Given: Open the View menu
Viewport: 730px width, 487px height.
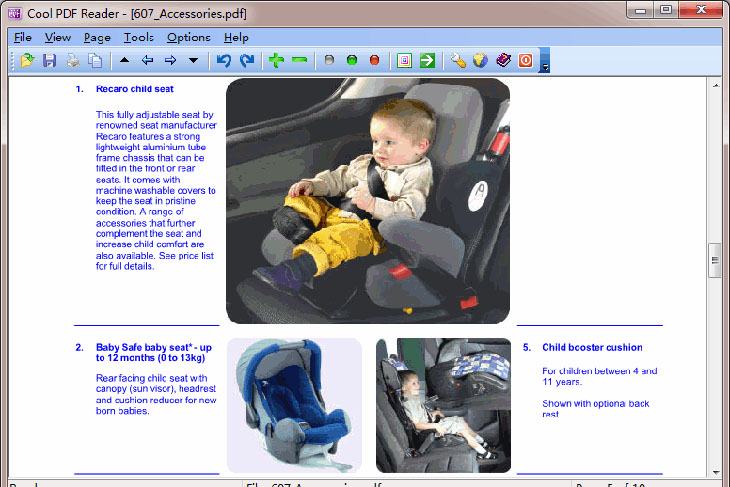Looking at the screenshot, I should 58,37.
